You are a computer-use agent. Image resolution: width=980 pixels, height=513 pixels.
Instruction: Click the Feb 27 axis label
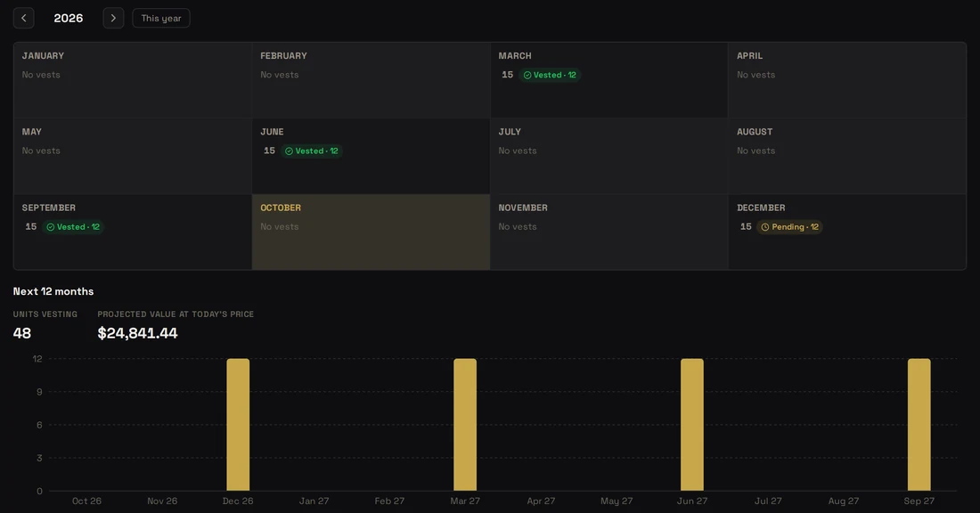pos(389,501)
